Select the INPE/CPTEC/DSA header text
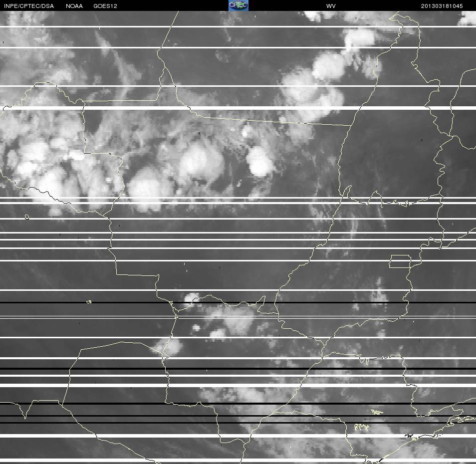This screenshot has height=464, width=476. point(29,6)
